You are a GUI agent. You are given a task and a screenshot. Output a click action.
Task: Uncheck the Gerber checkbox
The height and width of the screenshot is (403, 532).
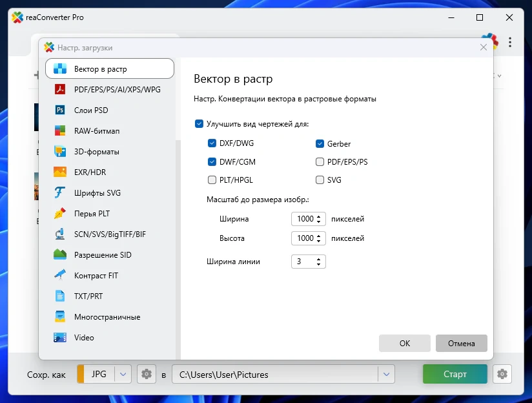tap(320, 143)
